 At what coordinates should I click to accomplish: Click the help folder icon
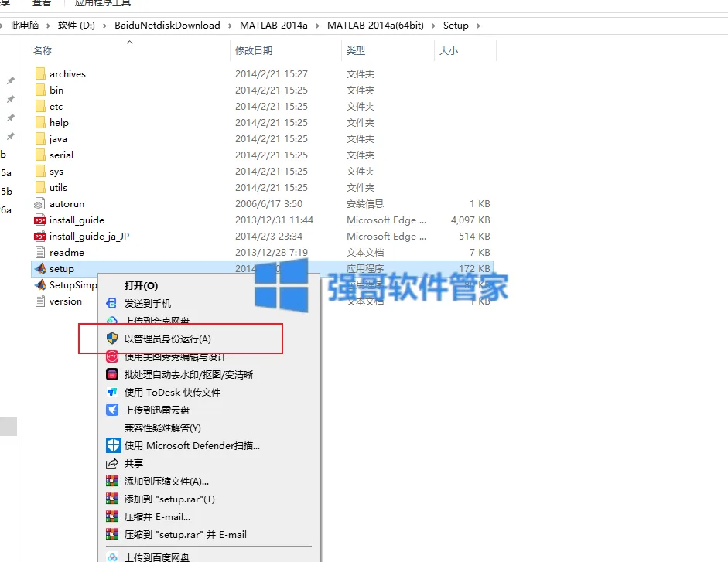pyautogui.click(x=40, y=122)
